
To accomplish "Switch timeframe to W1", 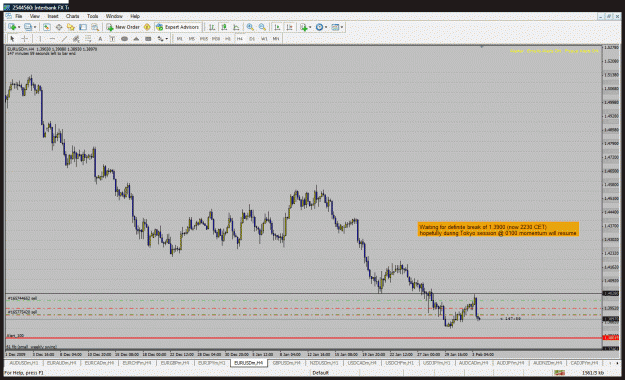I will click(264, 39).
